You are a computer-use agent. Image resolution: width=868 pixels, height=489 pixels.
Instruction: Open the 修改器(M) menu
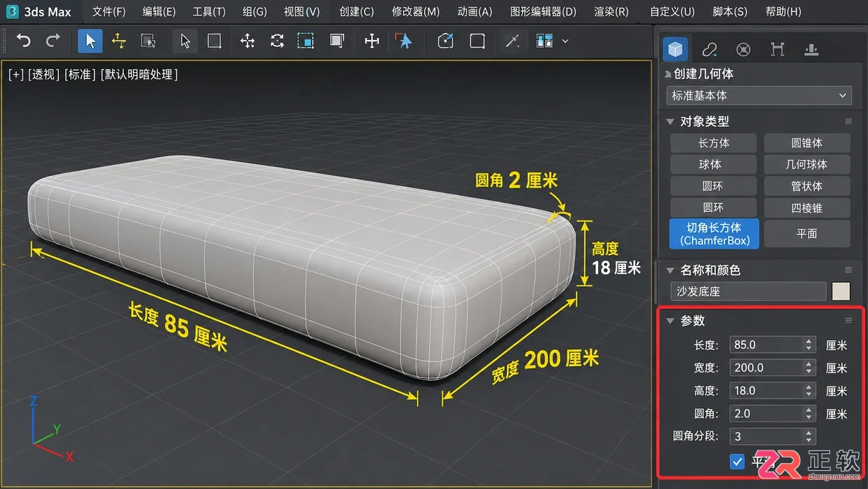click(x=416, y=12)
